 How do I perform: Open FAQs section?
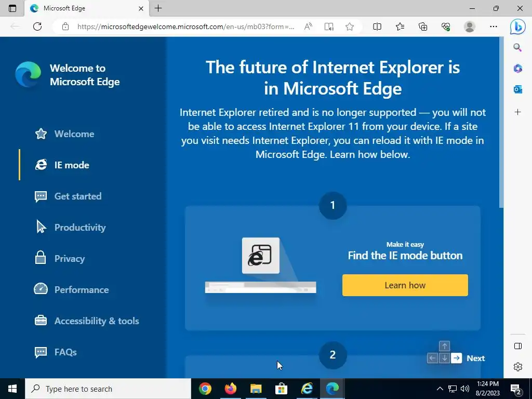[x=56, y=352]
